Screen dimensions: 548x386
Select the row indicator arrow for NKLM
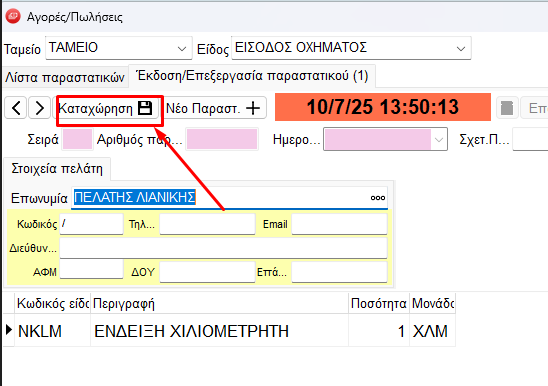[9, 330]
